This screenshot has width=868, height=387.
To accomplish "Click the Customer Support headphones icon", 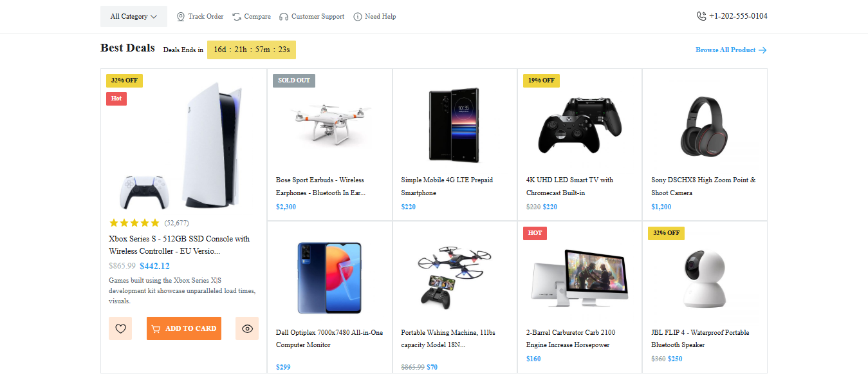I will coord(284,17).
